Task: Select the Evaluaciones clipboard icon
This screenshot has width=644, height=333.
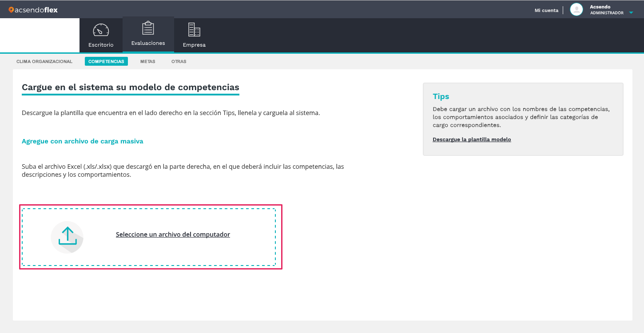Action: pos(148,28)
